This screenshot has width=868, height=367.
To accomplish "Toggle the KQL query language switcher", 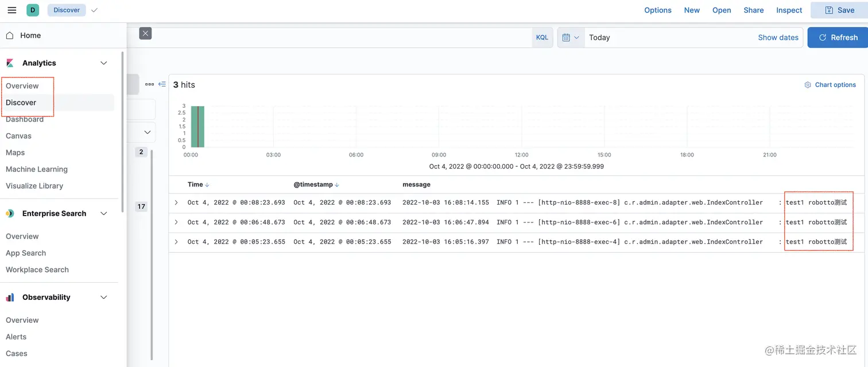I will 542,37.
